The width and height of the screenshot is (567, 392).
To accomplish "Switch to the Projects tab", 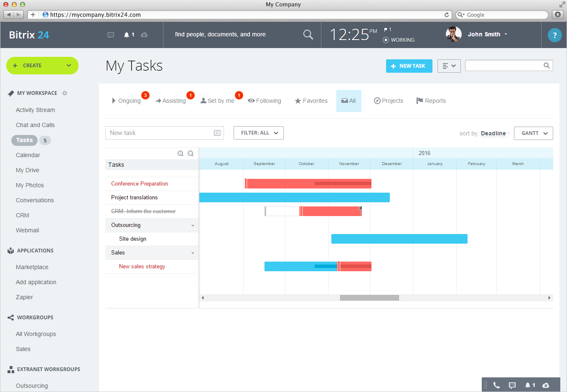I will 388,101.
